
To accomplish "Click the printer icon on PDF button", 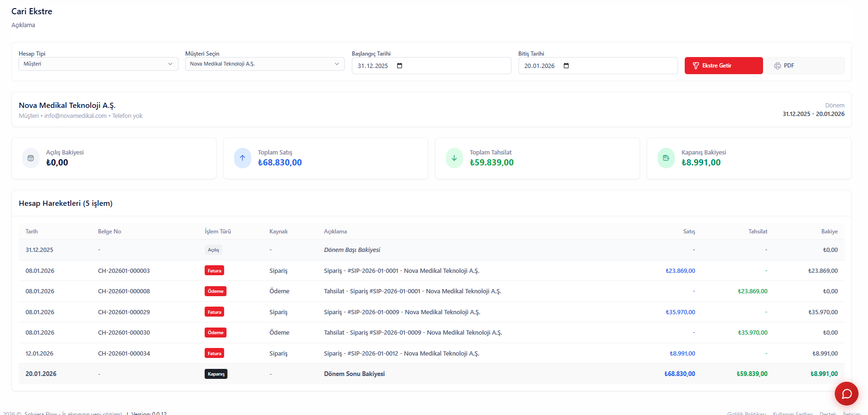I will 777,66.
